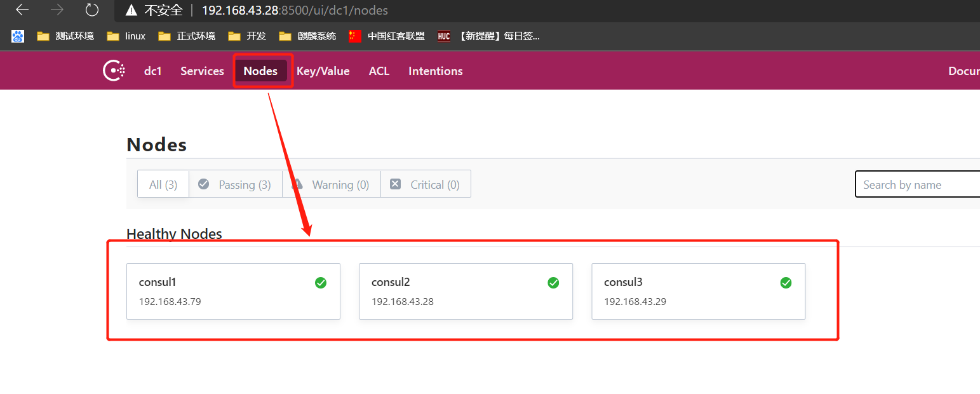This screenshot has height=394, width=980.
Task: Click the green check icon on consul2
Action: (553, 283)
